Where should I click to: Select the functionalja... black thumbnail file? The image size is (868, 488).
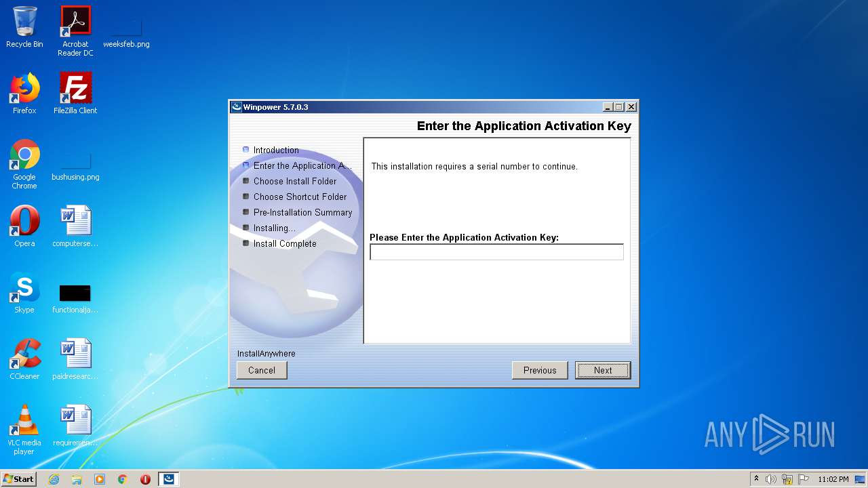[x=75, y=298]
